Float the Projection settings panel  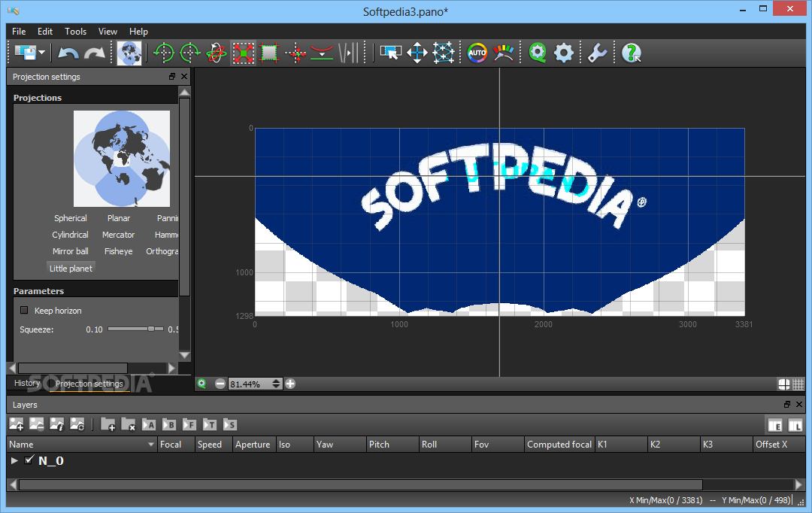(x=172, y=76)
